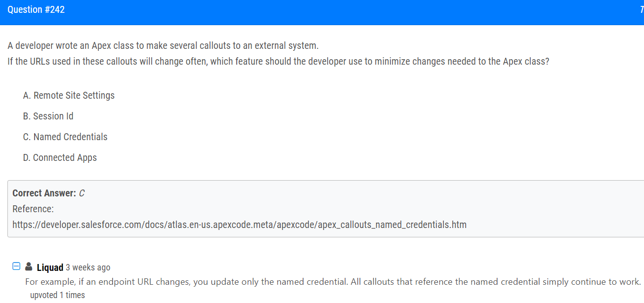This screenshot has height=303, width=644.
Task: Open Liquad's profile name
Action: pos(50,267)
